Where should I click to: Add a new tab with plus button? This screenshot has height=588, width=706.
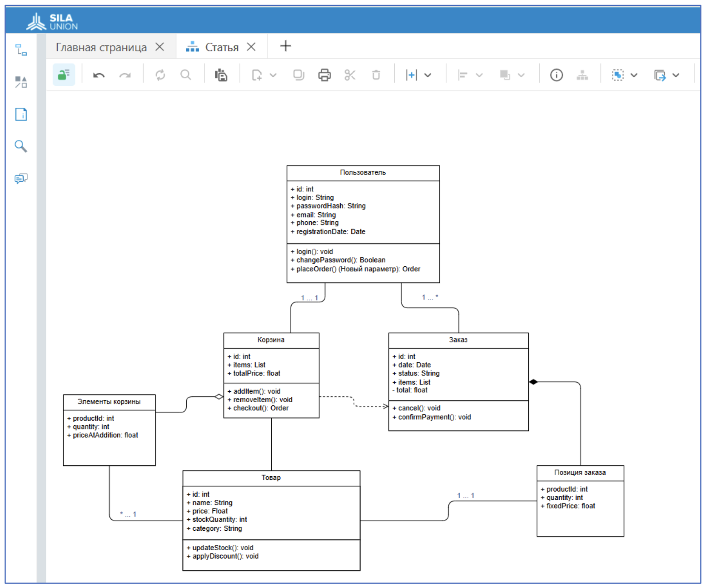(x=285, y=46)
